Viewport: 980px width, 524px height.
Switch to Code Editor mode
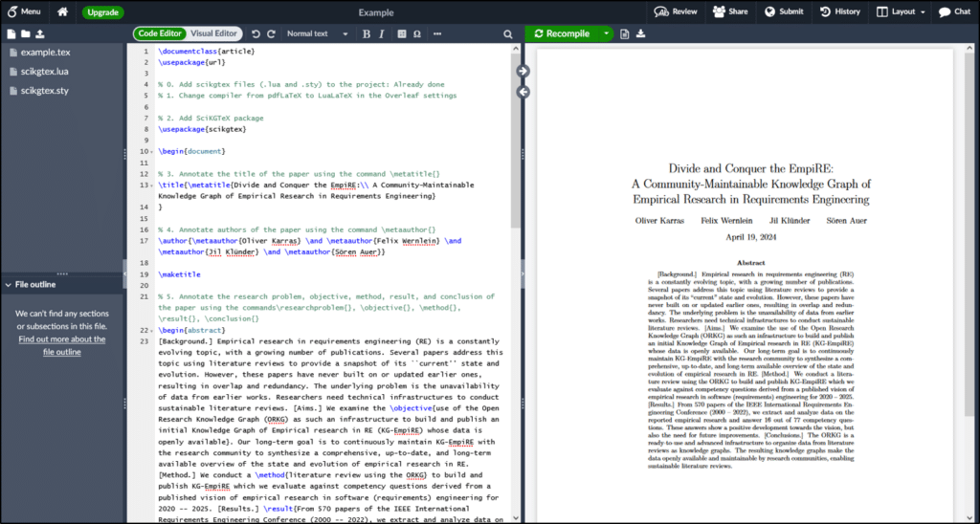[x=161, y=34]
